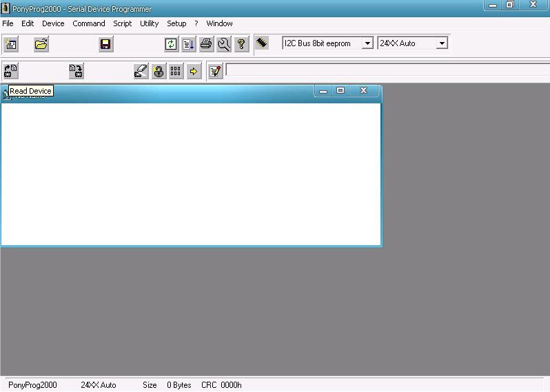Click the yellow arrow toolbar icon

194,71
